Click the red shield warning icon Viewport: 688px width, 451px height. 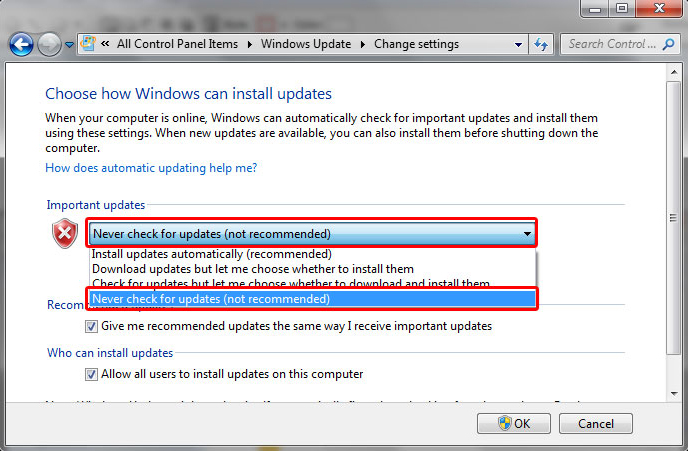coord(65,234)
